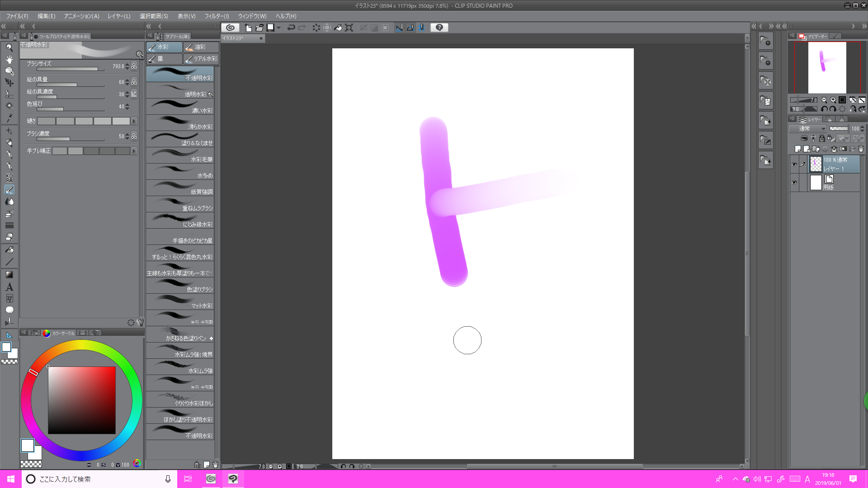Click Create new raster layer icon
This screenshot has height=488, width=868.
click(x=798, y=149)
